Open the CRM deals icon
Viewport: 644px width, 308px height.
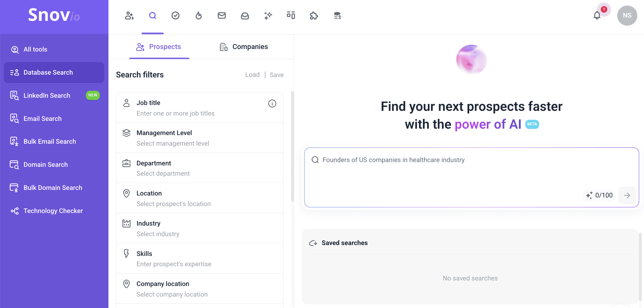291,16
